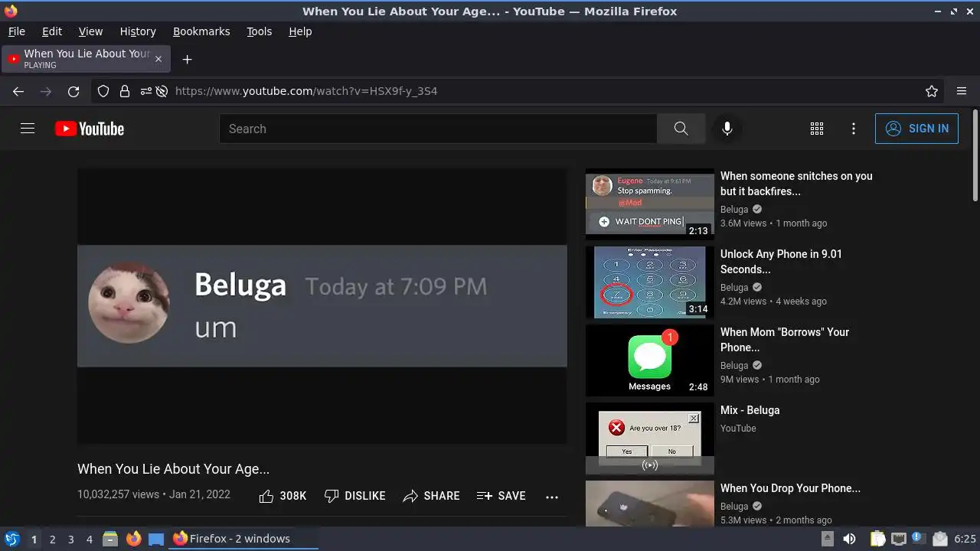Click the search magnifier button

(681, 129)
